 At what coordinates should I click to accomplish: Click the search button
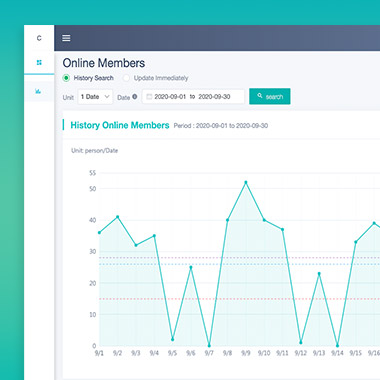[x=270, y=96]
